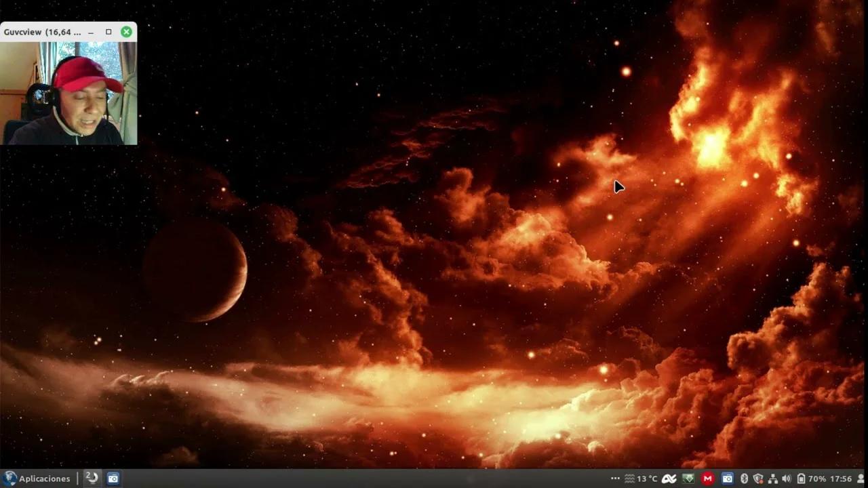Image resolution: width=868 pixels, height=488 pixels.
Task: Toggle the moon indicator next to Aplicaciones
Action: click(92, 479)
